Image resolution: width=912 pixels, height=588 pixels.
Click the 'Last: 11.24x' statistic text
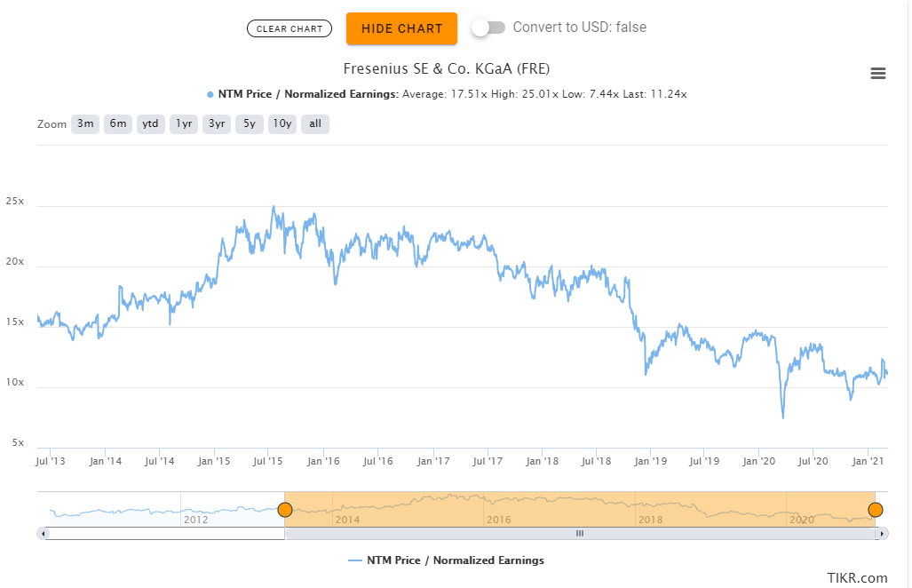655,94
